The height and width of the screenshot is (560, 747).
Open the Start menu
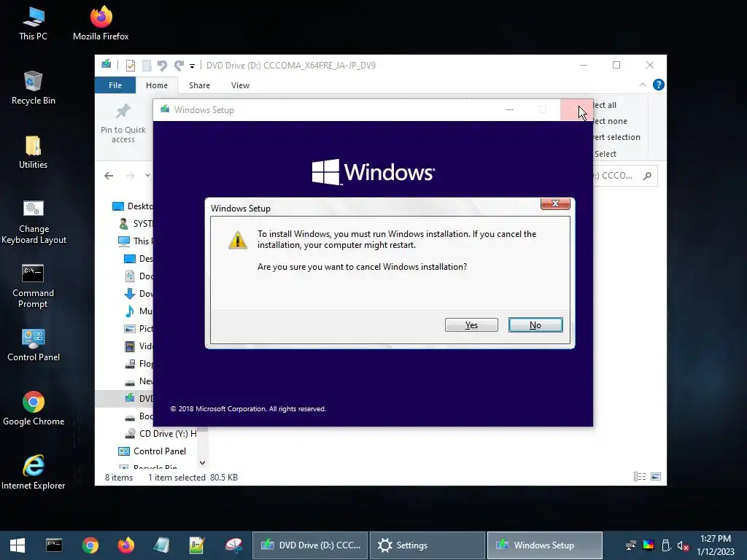pyautogui.click(x=18, y=545)
